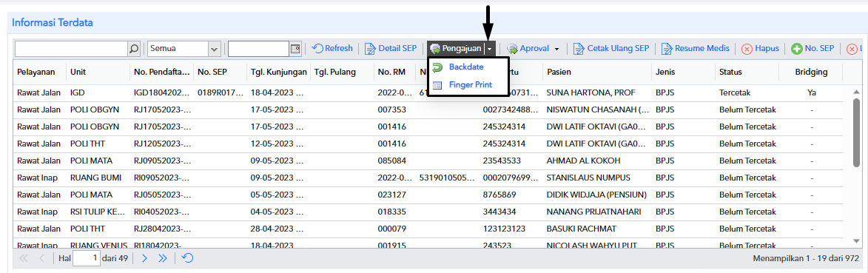This screenshot has width=868, height=273.
Task: Open the date picker calendar icon
Action: point(295,49)
